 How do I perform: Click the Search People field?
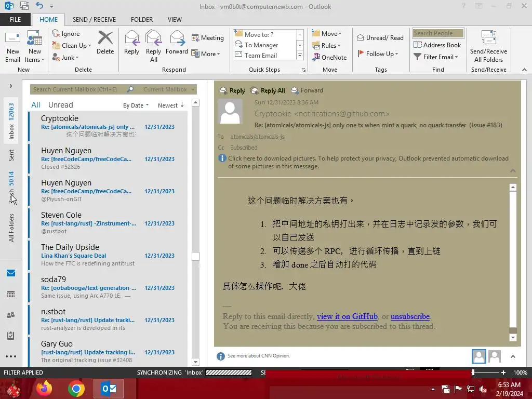pos(438,33)
